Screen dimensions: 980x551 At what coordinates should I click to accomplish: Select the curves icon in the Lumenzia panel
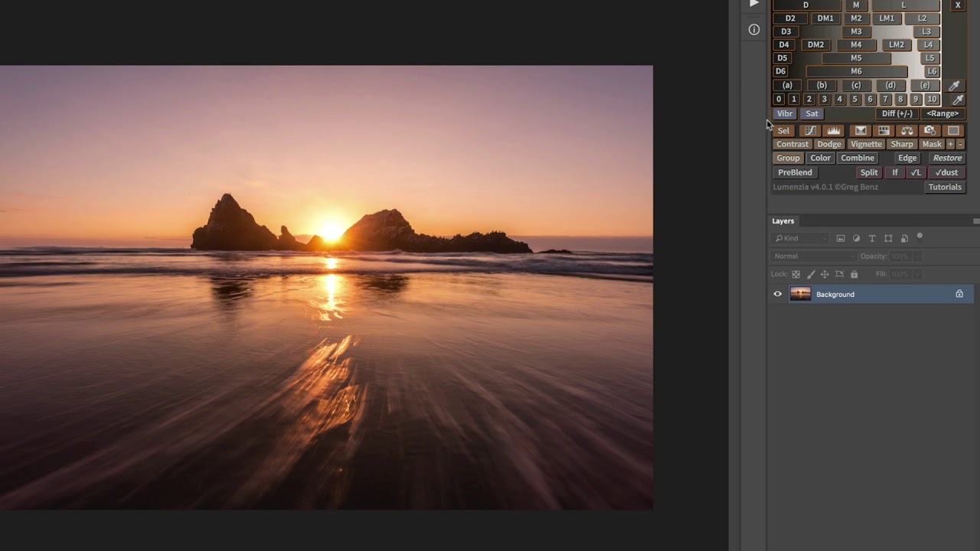click(x=809, y=131)
